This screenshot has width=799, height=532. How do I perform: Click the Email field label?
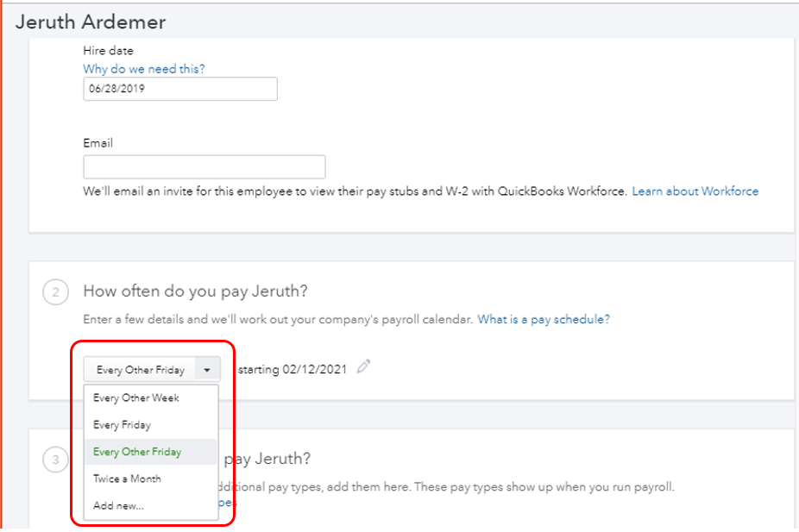pyautogui.click(x=98, y=143)
